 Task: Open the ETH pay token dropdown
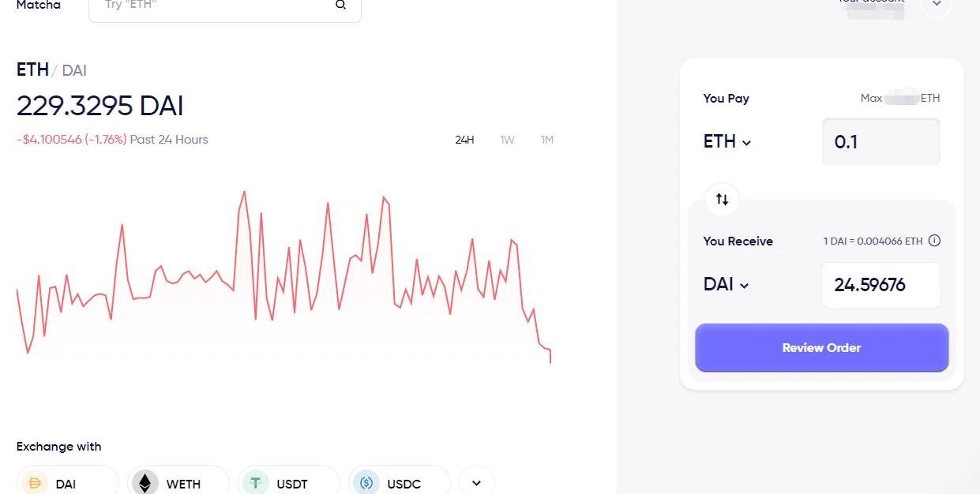[x=727, y=142]
